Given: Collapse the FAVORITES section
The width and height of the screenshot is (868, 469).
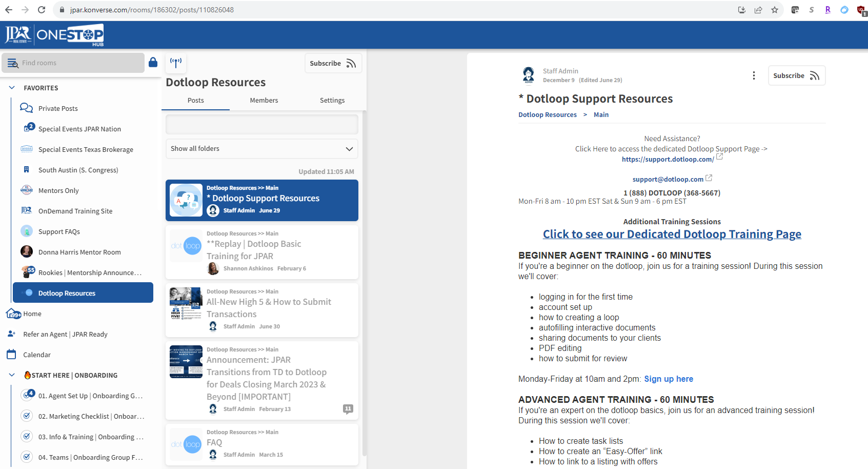Looking at the screenshot, I should coord(12,88).
